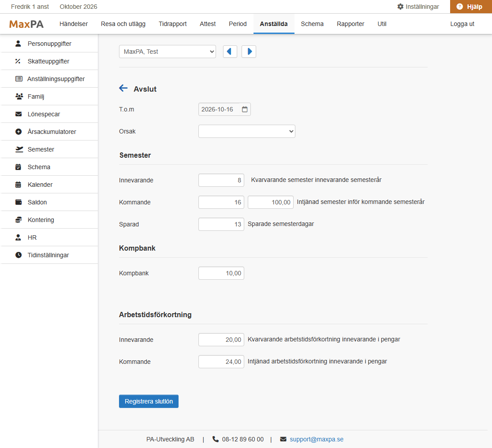
Task: Expand the Orsak dropdown
Action: tap(246, 131)
